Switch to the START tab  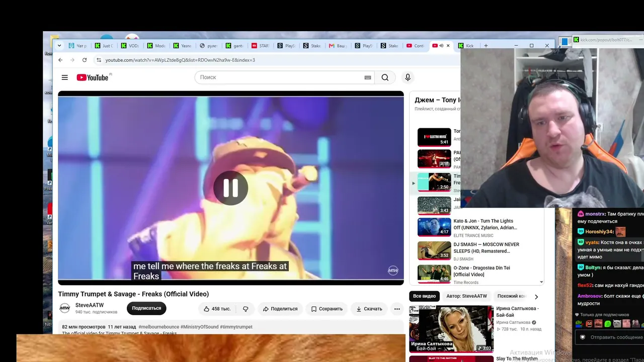261,46
